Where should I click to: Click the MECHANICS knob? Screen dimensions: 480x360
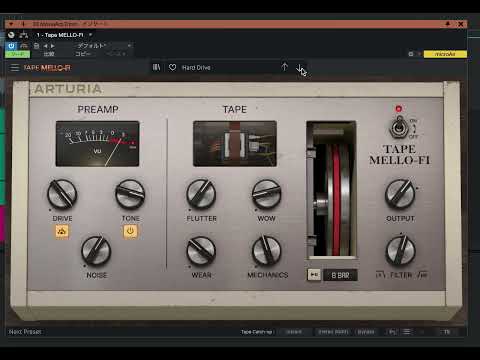coord(266,251)
